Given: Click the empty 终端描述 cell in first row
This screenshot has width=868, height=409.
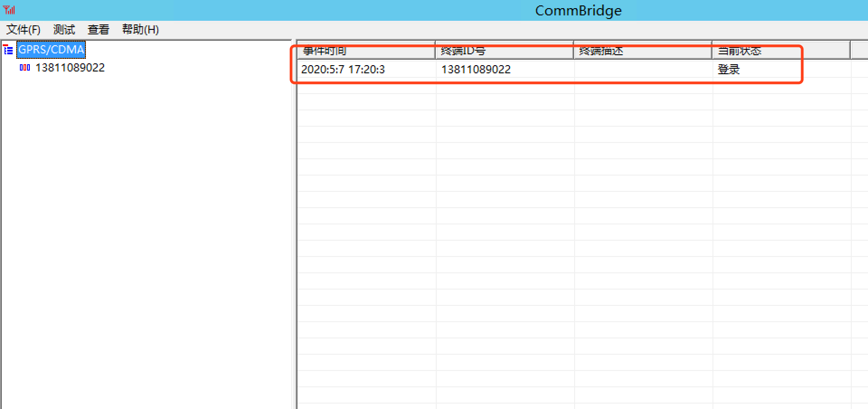Looking at the screenshot, I should (642, 70).
